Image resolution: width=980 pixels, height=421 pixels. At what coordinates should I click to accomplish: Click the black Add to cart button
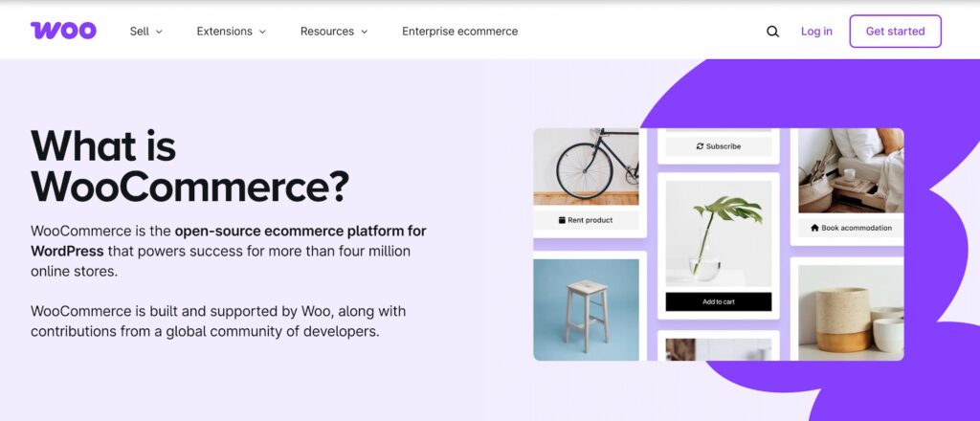(x=718, y=301)
